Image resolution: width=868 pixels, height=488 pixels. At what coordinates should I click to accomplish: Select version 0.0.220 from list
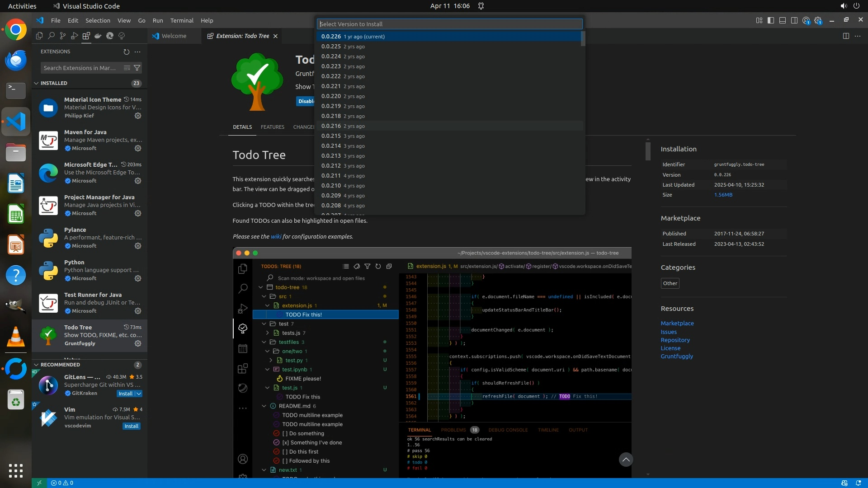331,96
